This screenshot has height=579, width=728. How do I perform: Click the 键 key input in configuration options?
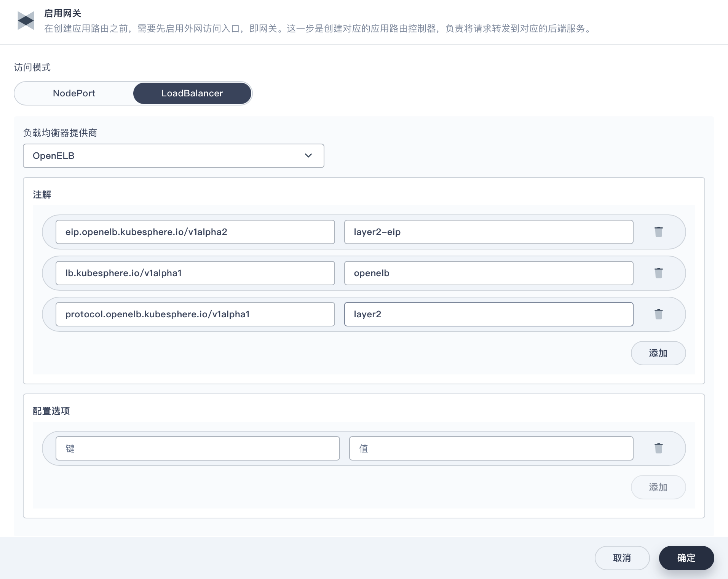point(197,448)
